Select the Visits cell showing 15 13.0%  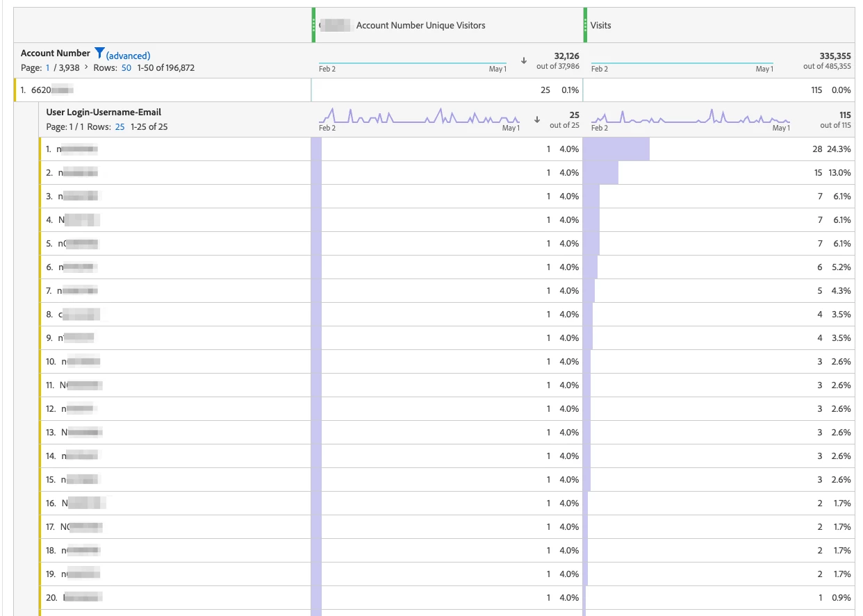(x=719, y=173)
